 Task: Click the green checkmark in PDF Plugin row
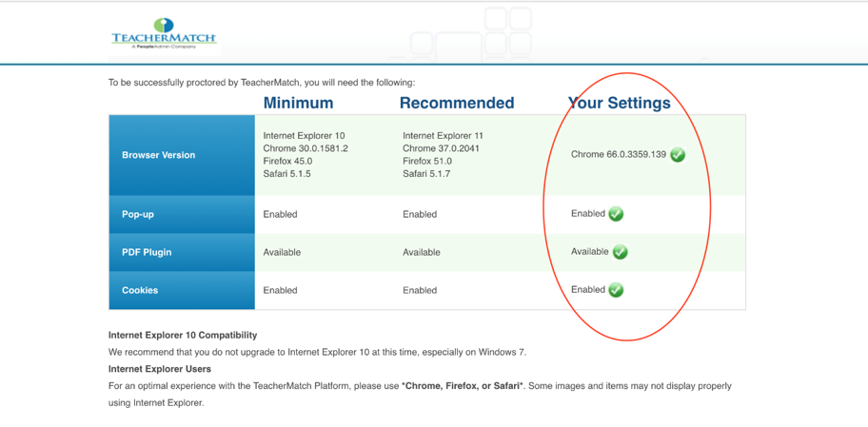tap(621, 252)
